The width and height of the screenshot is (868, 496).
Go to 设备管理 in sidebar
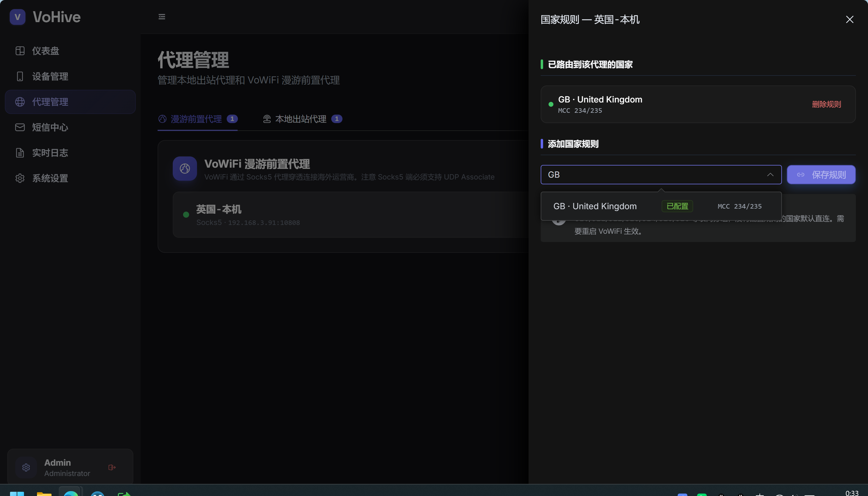tap(70, 76)
